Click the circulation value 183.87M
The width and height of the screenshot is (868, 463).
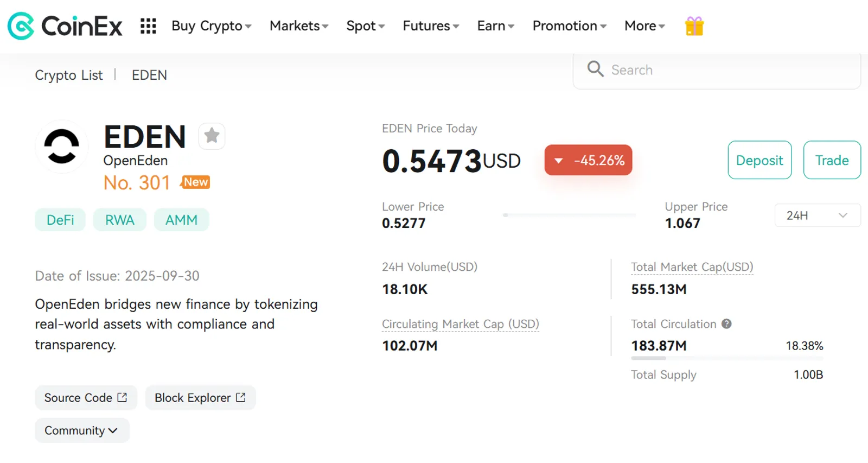point(659,346)
